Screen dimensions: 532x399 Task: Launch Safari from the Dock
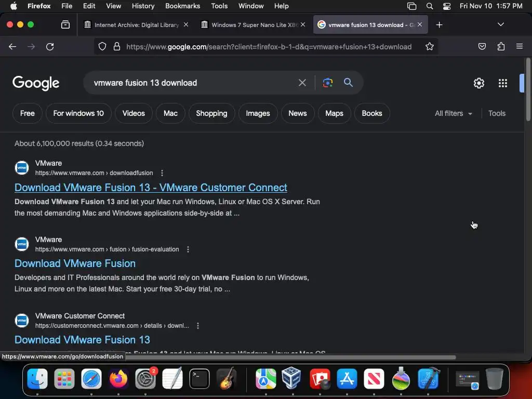[91, 378]
